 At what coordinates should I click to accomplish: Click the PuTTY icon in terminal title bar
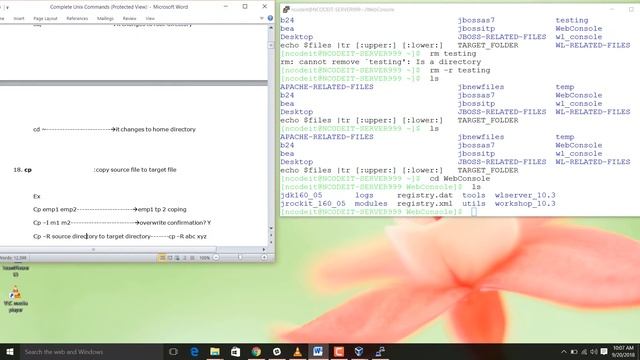point(286,9)
